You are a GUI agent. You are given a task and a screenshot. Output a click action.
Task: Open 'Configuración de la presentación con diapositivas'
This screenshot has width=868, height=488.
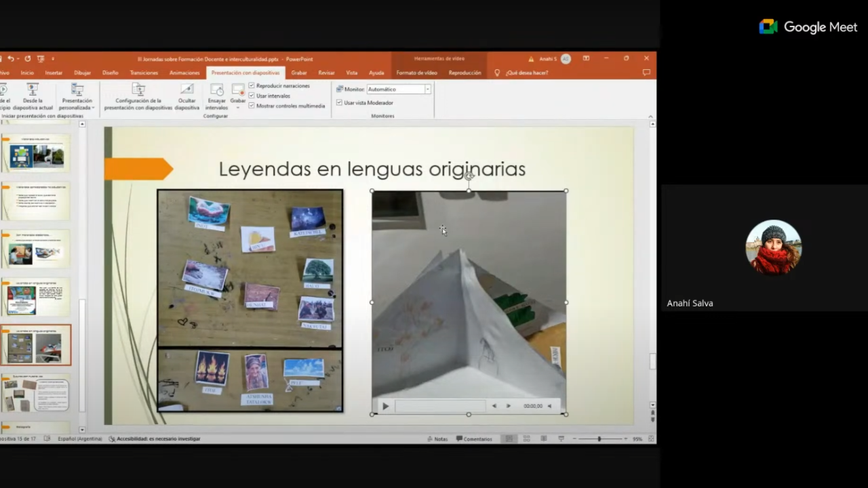[x=138, y=90]
